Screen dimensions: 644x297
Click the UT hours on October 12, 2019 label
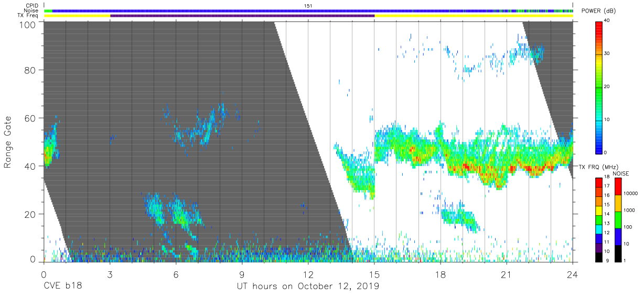point(307,287)
